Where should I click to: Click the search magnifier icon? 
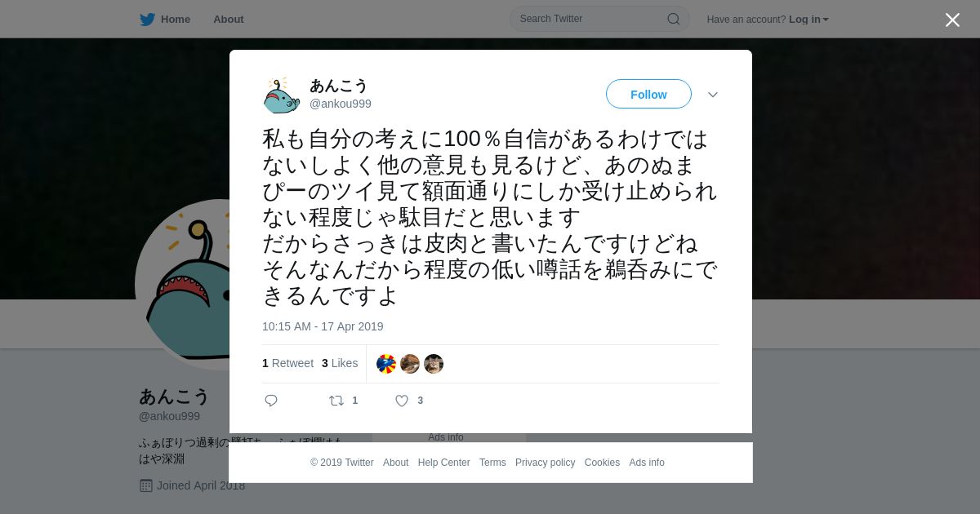[674, 19]
